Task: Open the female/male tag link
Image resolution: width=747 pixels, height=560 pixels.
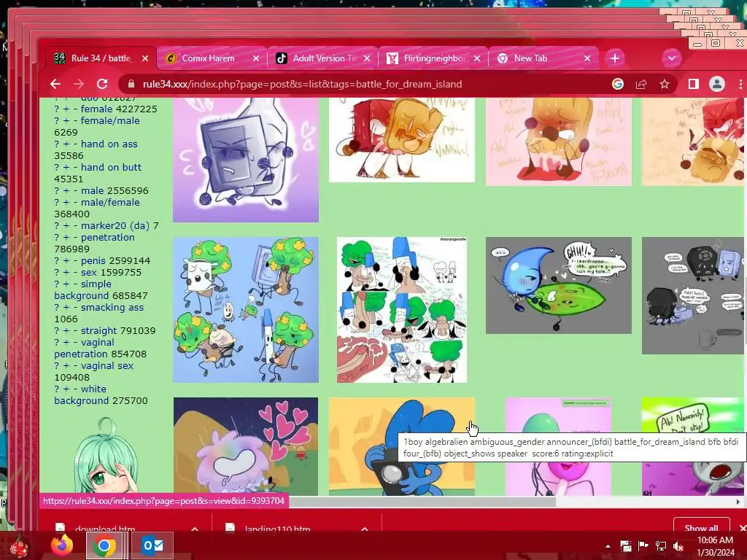Action: click(110, 121)
